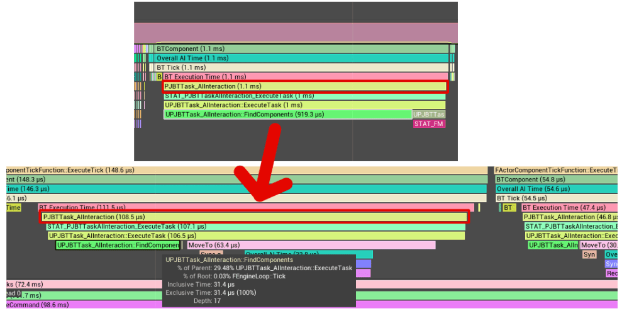This screenshot has width=644, height=330.
Task: Click the UPJBTTask_AIInteraction::ExecuteTask (1 ms) bar
Action: click(304, 105)
